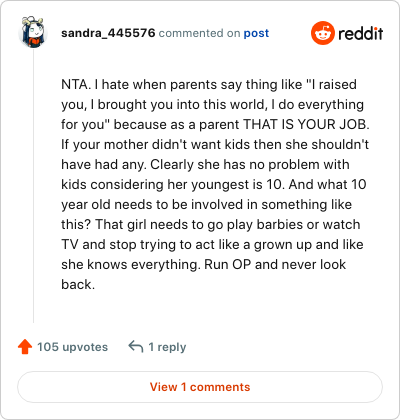Click the vertical comment thread line
The image size is (400, 420).
(x=33, y=187)
